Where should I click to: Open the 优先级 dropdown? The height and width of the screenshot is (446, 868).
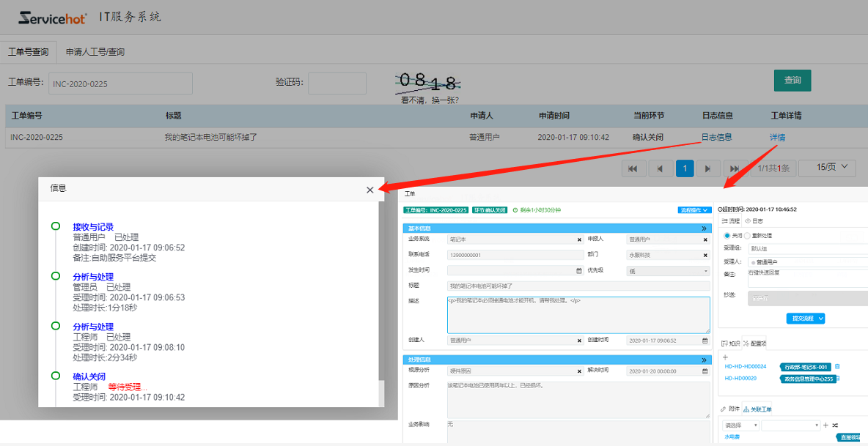click(x=668, y=270)
